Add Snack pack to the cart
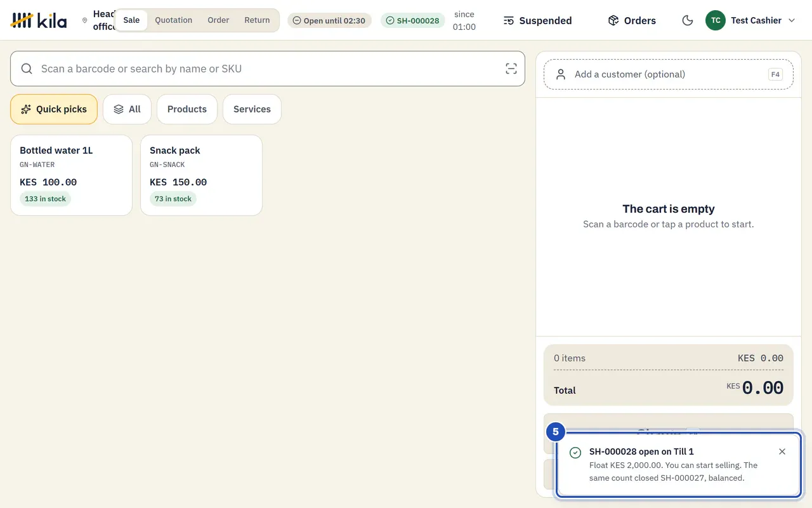The width and height of the screenshot is (812, 508). (x=201, y=175)
